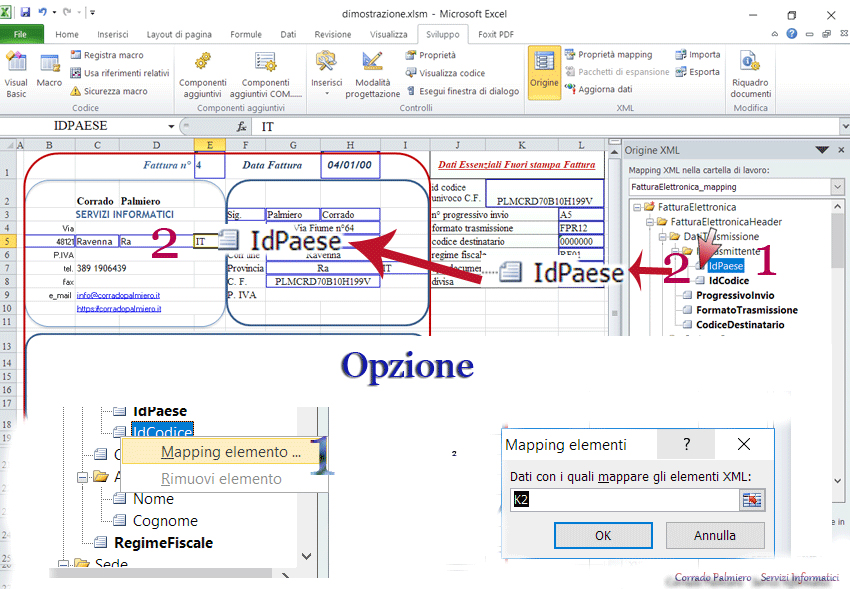Select CodiceDestinatario tree element

740,325
